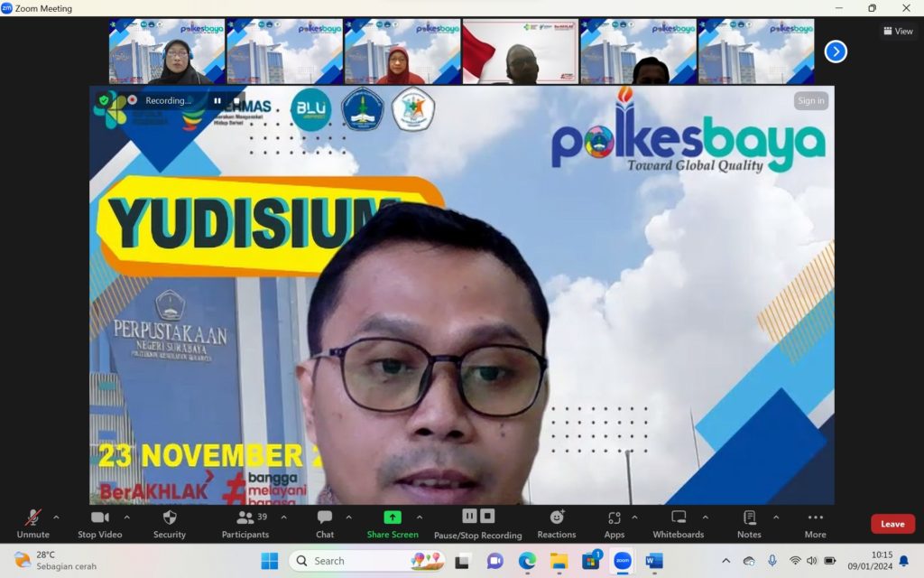924x578 pixels.
Task: Select thumbnail of woman in red hijab
Action: coord(402,51)
